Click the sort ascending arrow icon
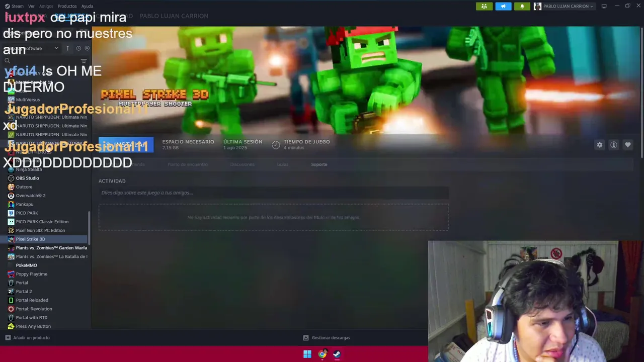The image size is (644, 362). [x=67, y=48]
